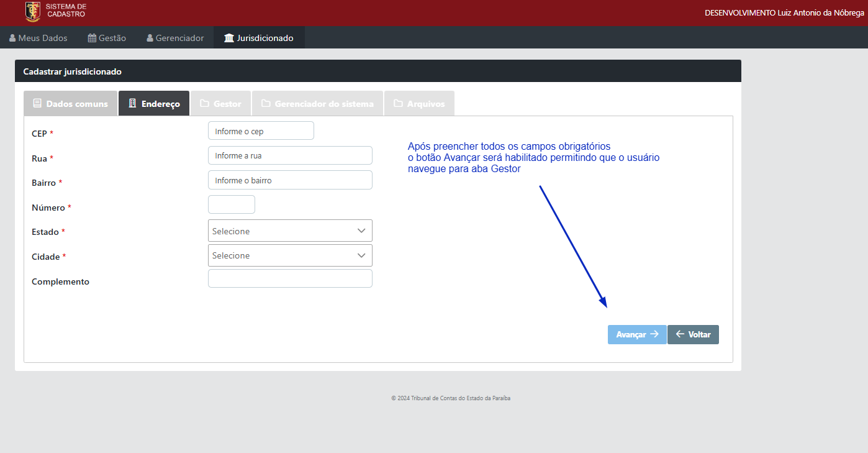Open the Gestão menu
Image resolution: width=868 pixels, height=453 pixels.
[x=107, y=38]
